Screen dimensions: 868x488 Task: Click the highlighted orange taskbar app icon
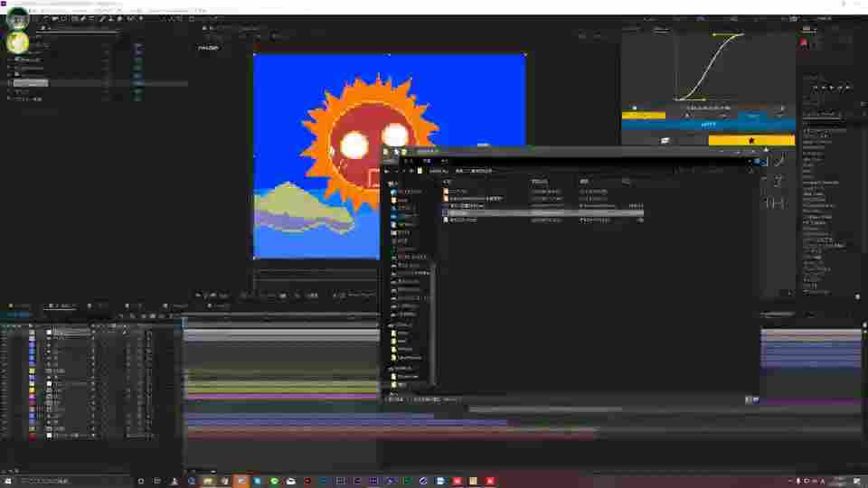click(241, 482)
